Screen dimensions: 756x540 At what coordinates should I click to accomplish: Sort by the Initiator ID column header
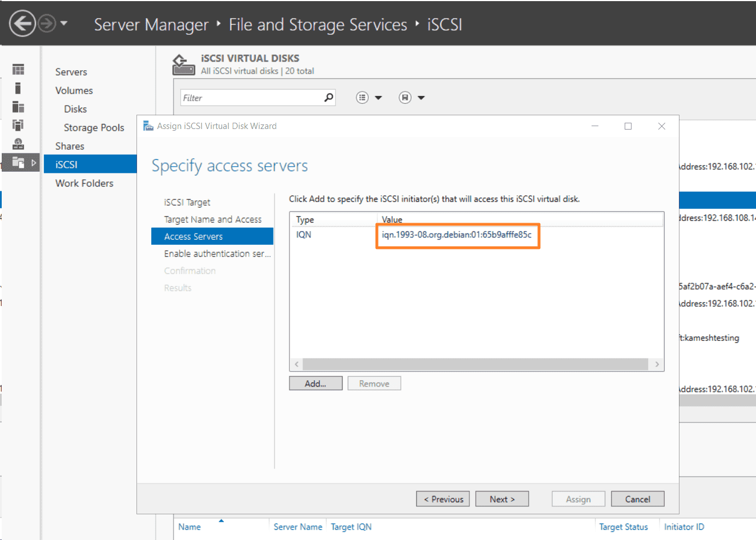684,527
